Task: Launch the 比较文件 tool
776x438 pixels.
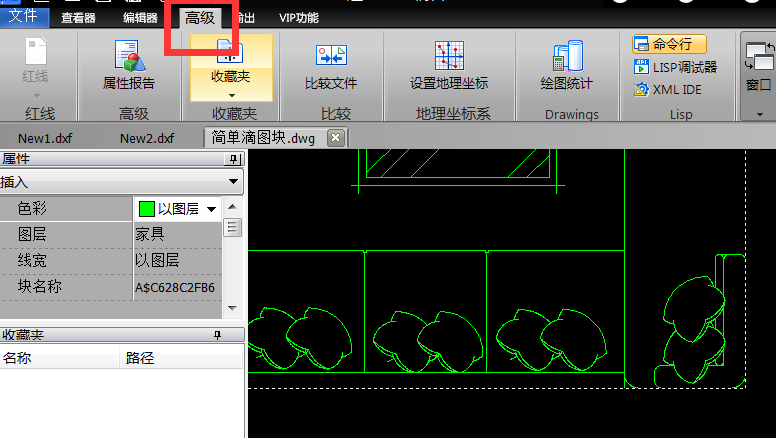Action: [x=331, y=67]
